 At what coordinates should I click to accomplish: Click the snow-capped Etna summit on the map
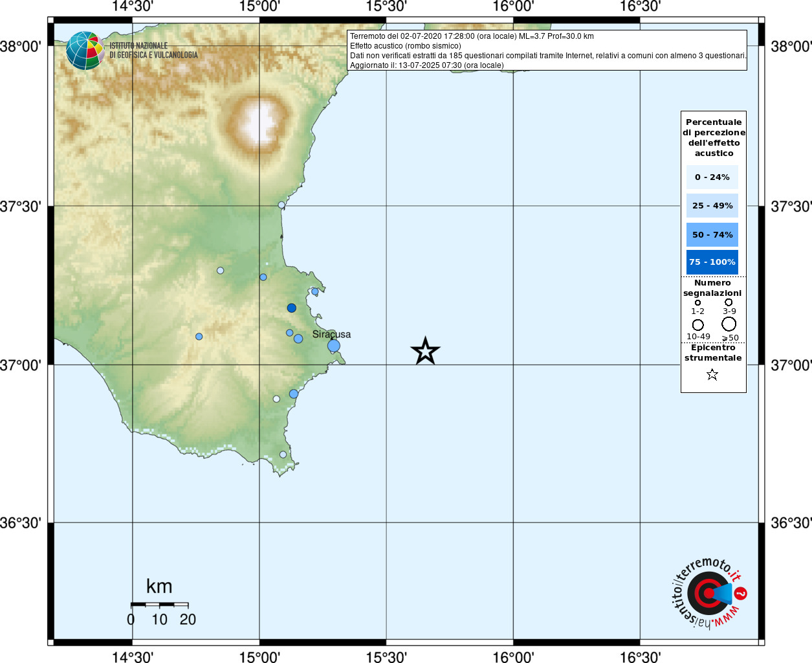(259, 122)
